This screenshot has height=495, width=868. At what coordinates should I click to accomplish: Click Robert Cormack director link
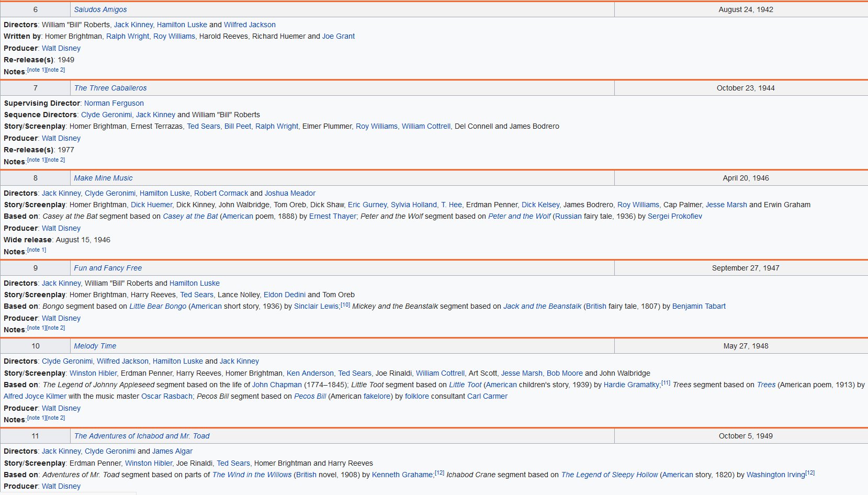click(221, 193)
